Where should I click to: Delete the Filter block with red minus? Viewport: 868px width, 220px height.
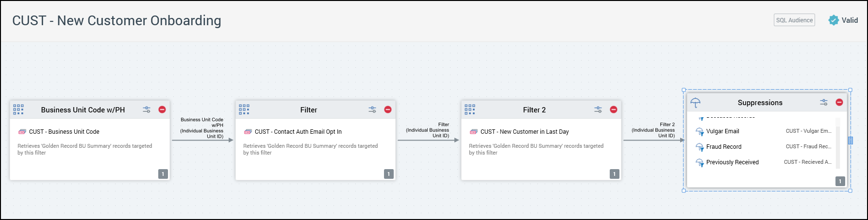[x=388, y=110]
